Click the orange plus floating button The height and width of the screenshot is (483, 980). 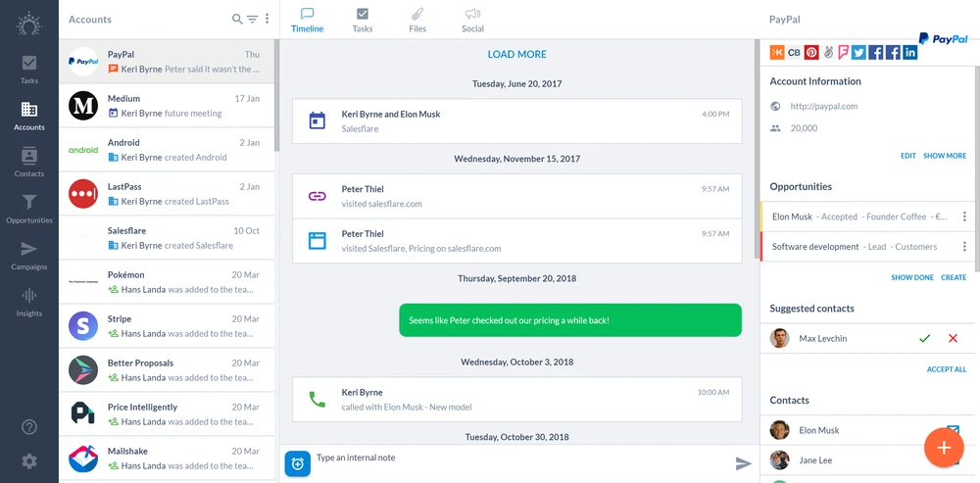point(944,448)
